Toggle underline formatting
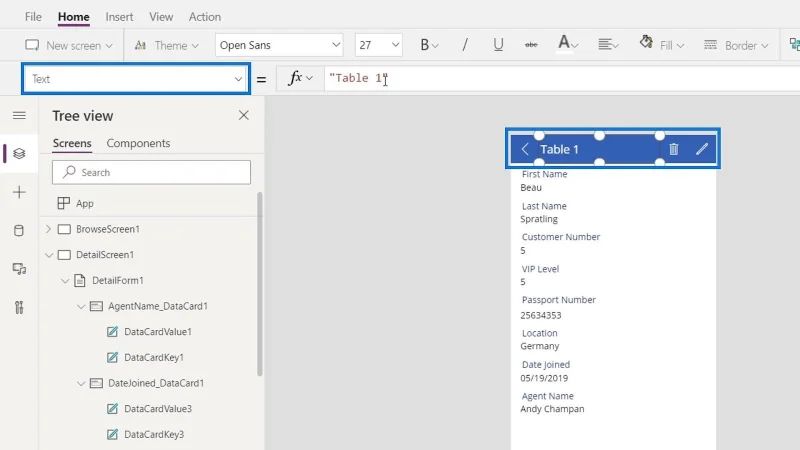Screen dimensions: 800x450 (498, 45)
